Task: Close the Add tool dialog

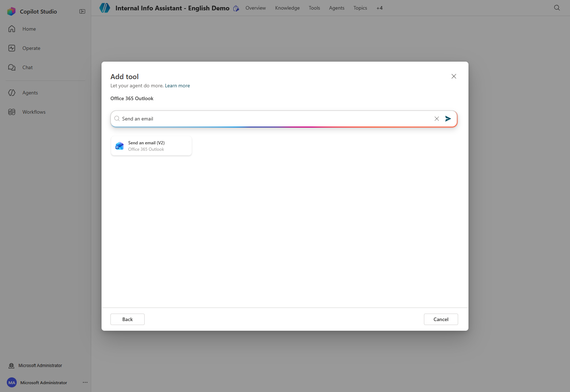Action: click(454, 76)
